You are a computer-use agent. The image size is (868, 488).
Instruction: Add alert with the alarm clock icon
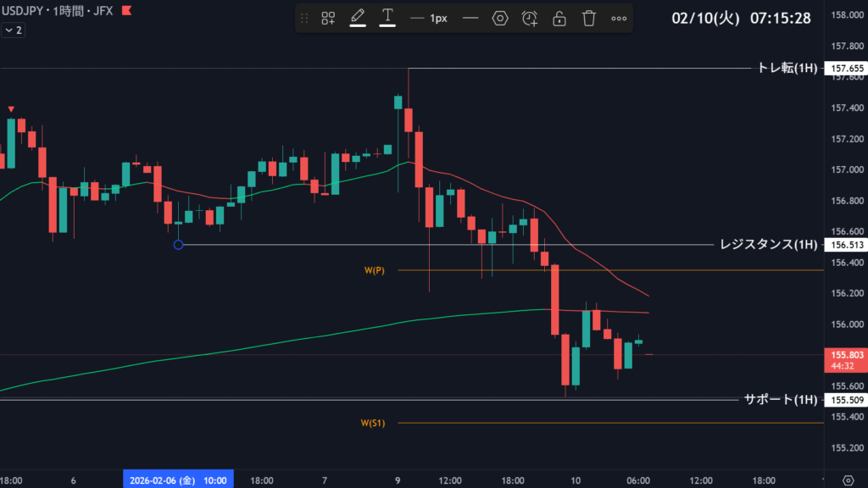coord(530,19)
